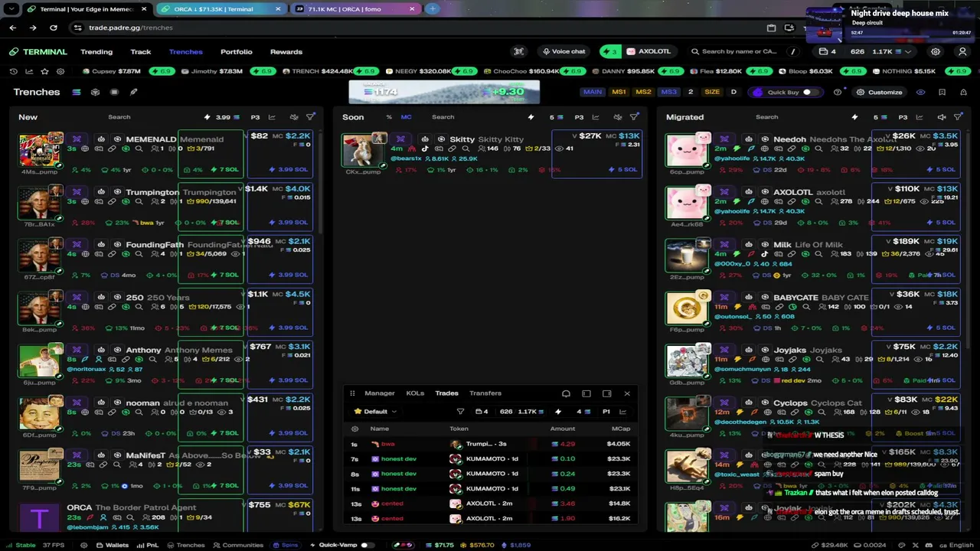Viewport: 980px width, 551px height.
Task: Dock the trades panel to the right
Action: 606,393
